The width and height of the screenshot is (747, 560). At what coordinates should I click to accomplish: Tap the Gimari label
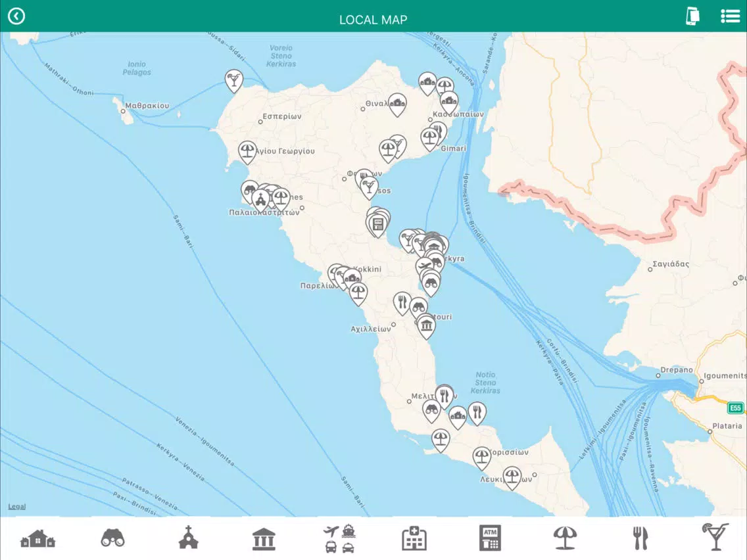[454, 149]
